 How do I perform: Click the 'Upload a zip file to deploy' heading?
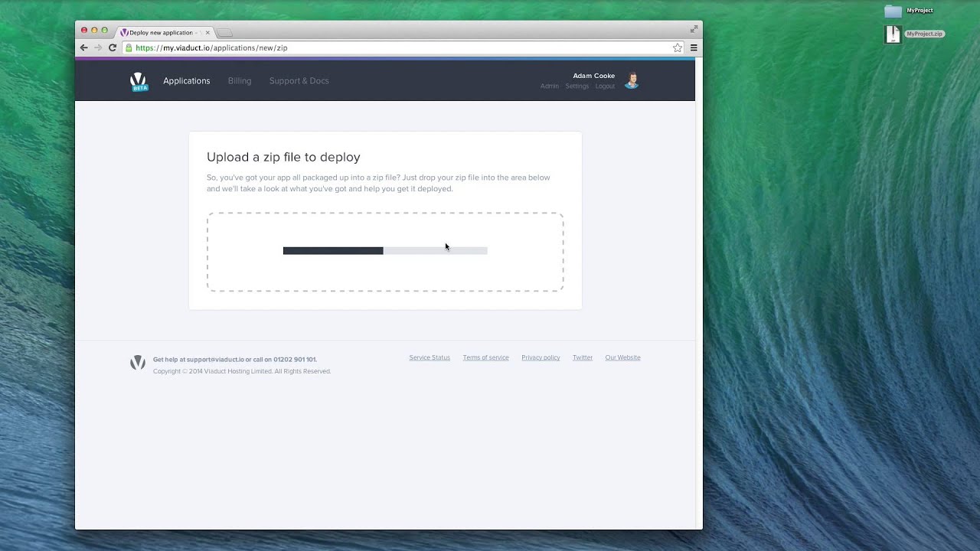click(x=283, y=157)
